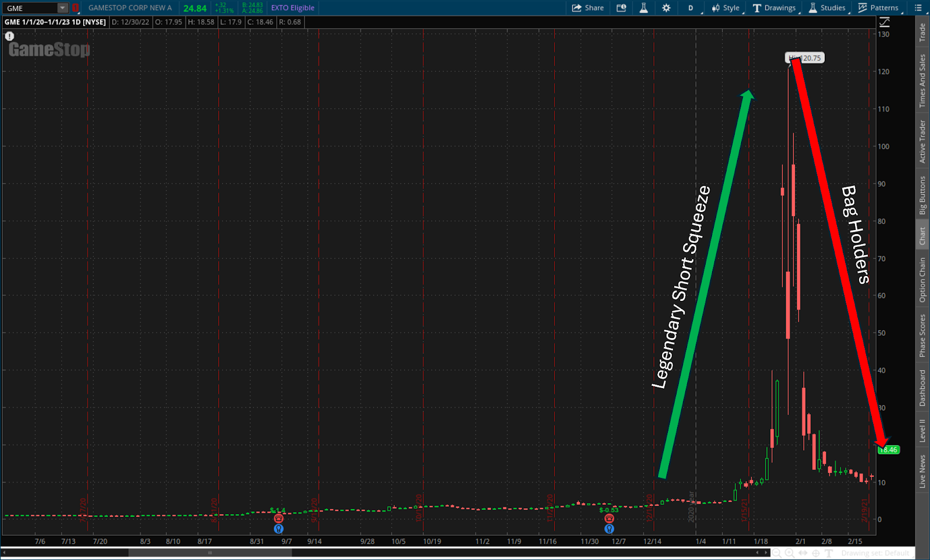Click the red earnings phone icon near 9/7

click(278, 518)
